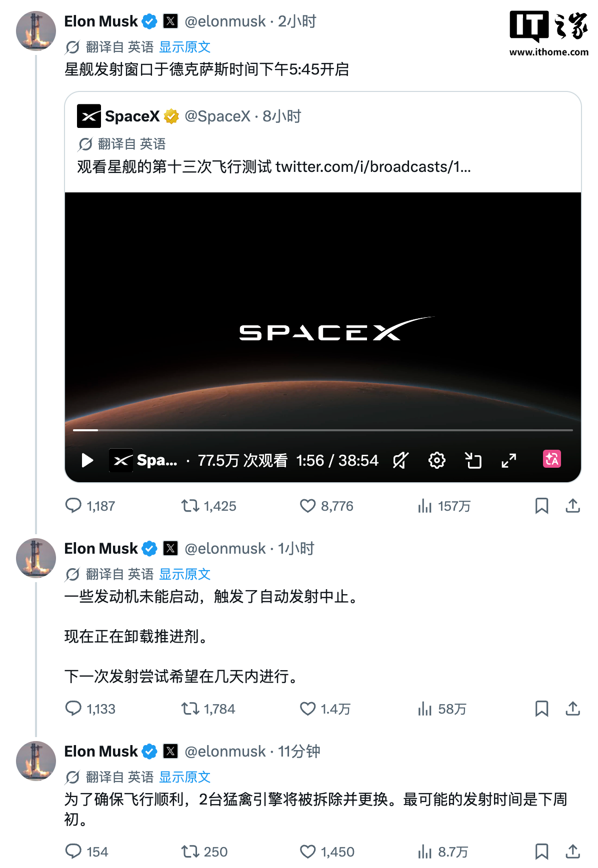Click the video share/rotate icon
This screenshot has height=868, width=598.
473,460
